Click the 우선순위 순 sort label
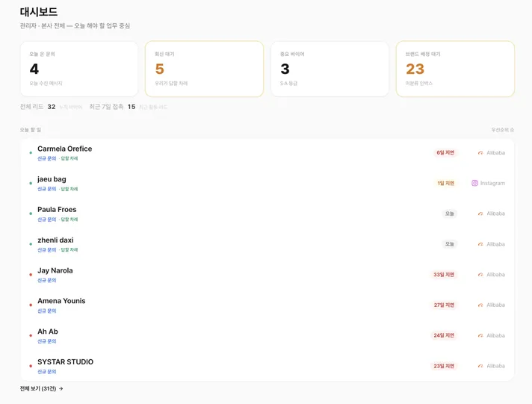The height and width of the screenshot is (404, 532). [x=502, y=130]
